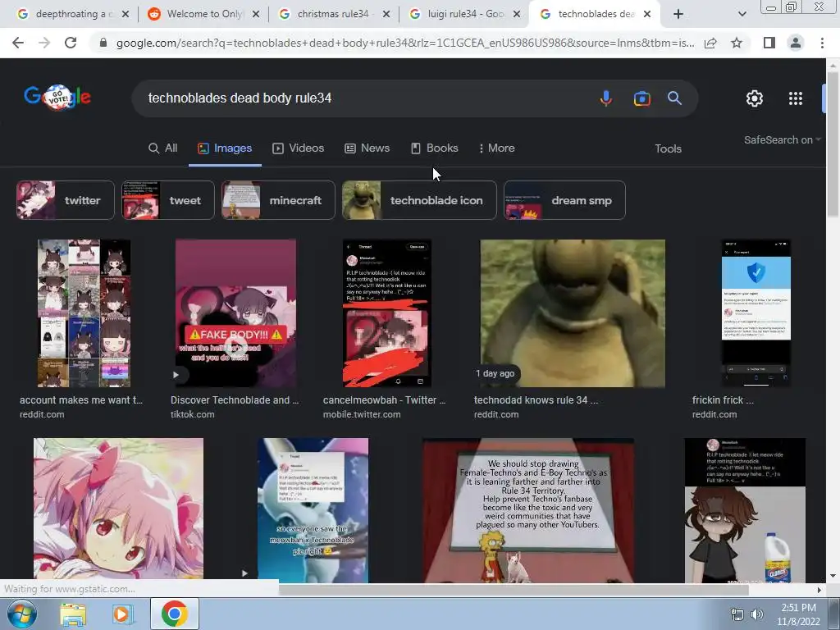The image size is (840, 630).
Task: Filter by the 'tweet' suggestion chip
Action: (x=167, y=200)
